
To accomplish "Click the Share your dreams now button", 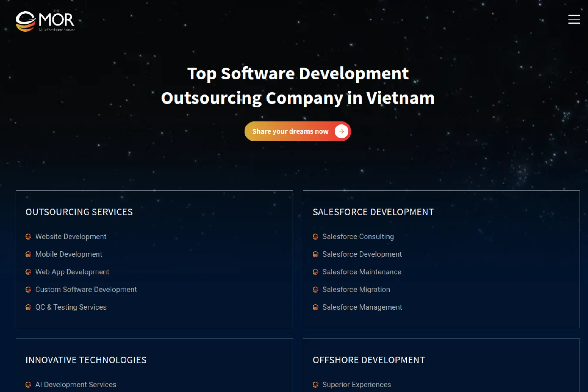I will click(x=298, y=131).
